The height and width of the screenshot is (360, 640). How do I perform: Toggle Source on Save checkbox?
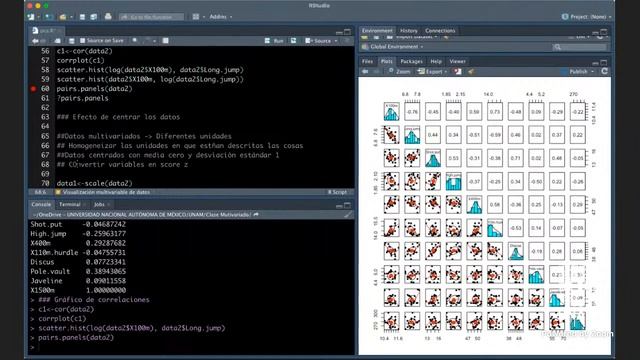[x=82, y=41]
